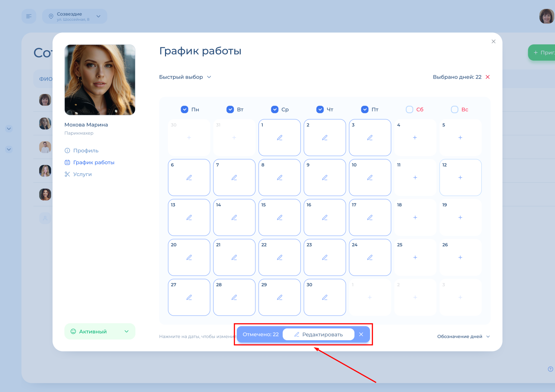
Task: Expand the Быстрый выбор dropdown
Action: 185,77
